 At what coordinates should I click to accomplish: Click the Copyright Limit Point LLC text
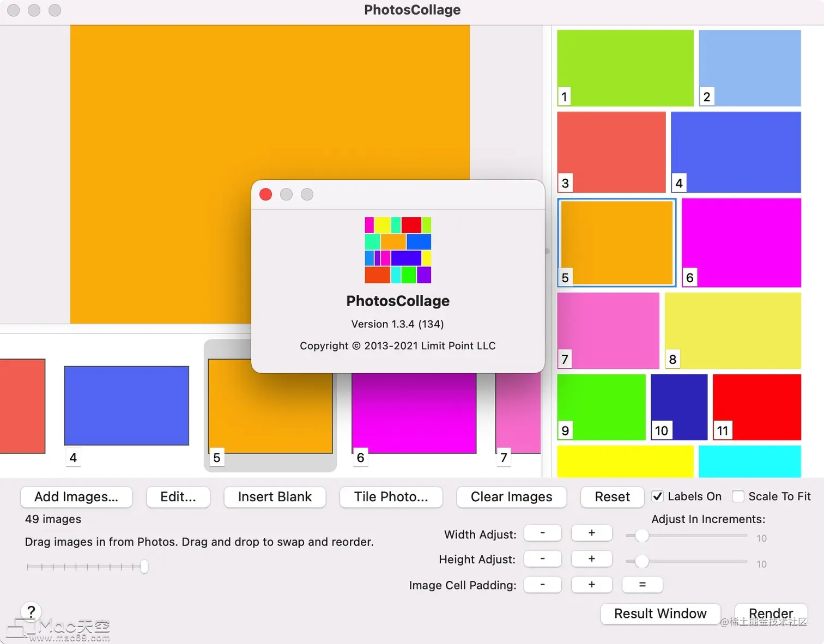point(398,346)
